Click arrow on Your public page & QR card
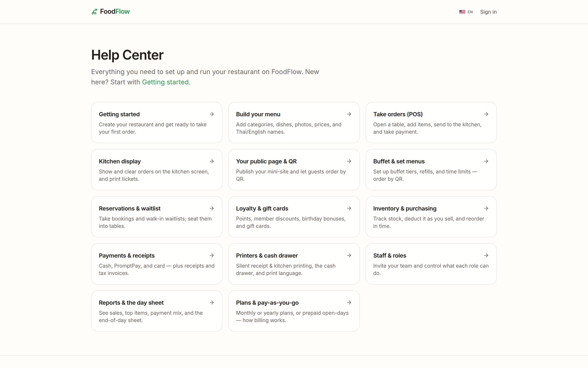This screenshot has height=368, width=588. 349,161
